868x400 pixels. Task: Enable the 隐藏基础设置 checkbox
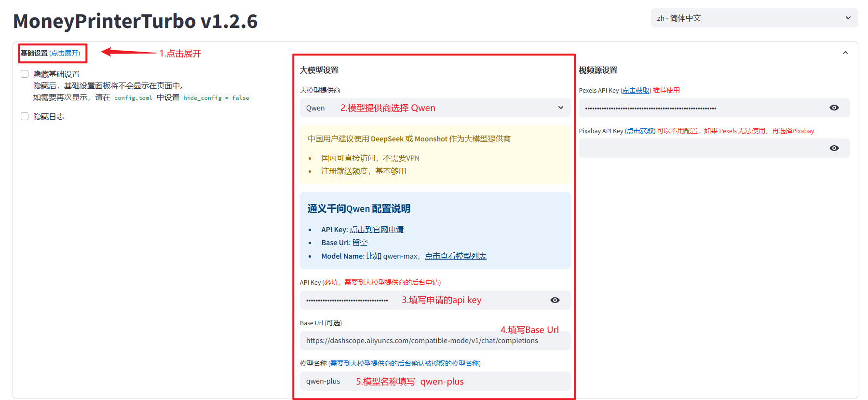(25, 74)
